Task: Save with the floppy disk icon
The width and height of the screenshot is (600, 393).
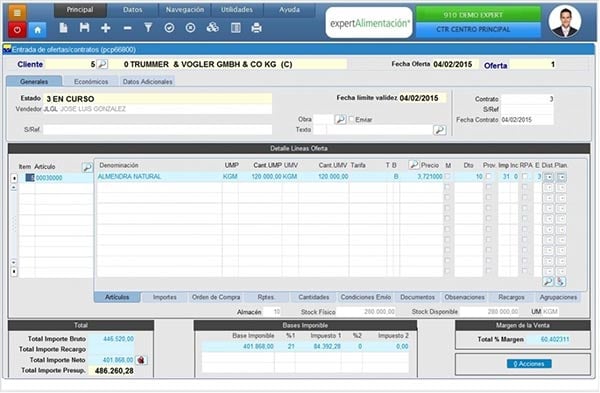Action: 85,28
